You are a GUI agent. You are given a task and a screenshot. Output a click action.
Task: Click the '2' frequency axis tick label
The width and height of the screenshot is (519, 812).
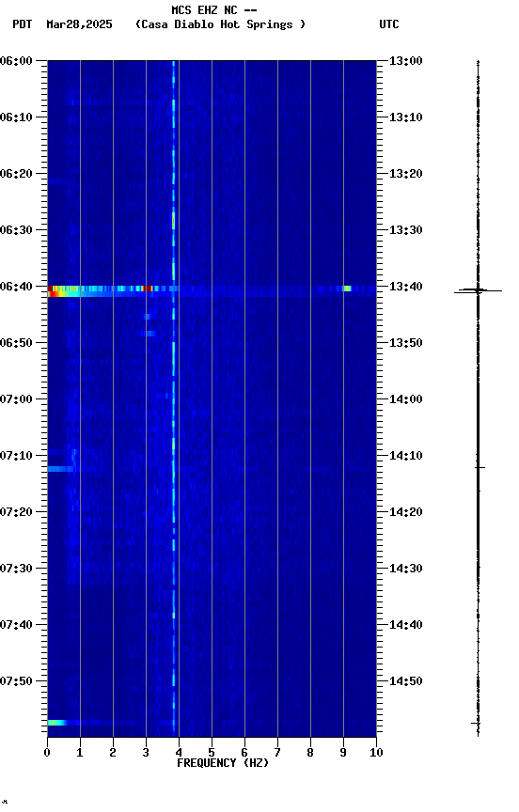click(113, 753)
